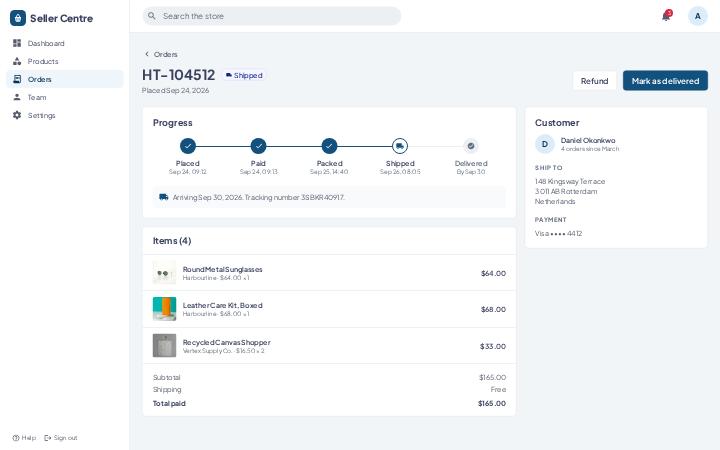The width and height of the screenshot is (720, 450).
Task: Click the back chevron next to Orders
Action: [x=147, y=54]
